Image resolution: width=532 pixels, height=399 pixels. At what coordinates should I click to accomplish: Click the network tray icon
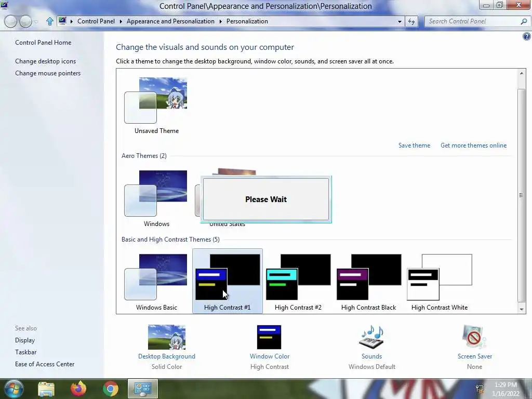pos(480,389)
